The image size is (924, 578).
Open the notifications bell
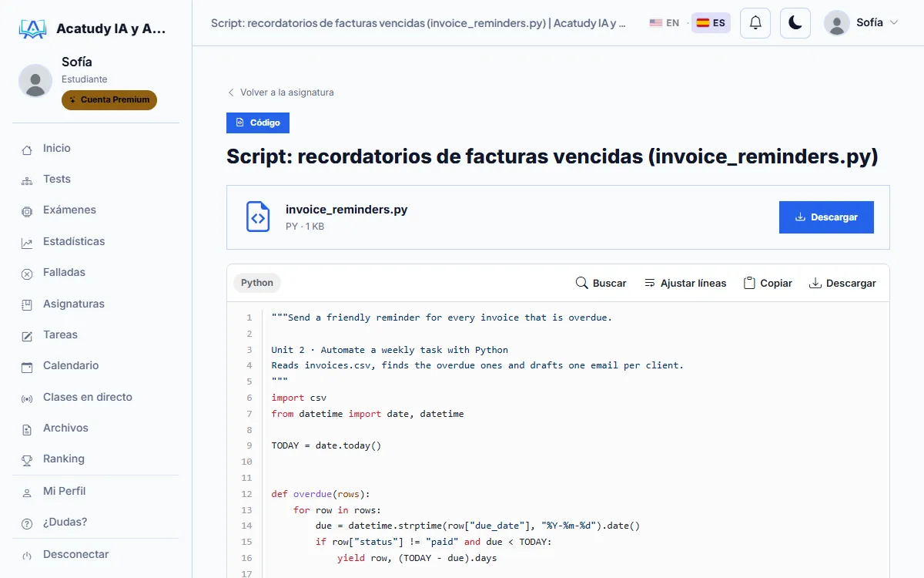[755, 23]
